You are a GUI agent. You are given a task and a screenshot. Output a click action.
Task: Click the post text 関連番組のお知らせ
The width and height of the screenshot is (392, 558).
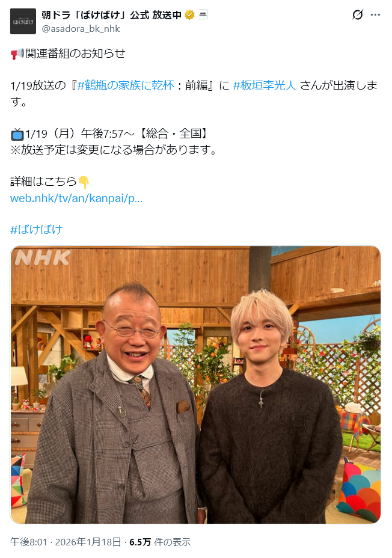point(75,54)
